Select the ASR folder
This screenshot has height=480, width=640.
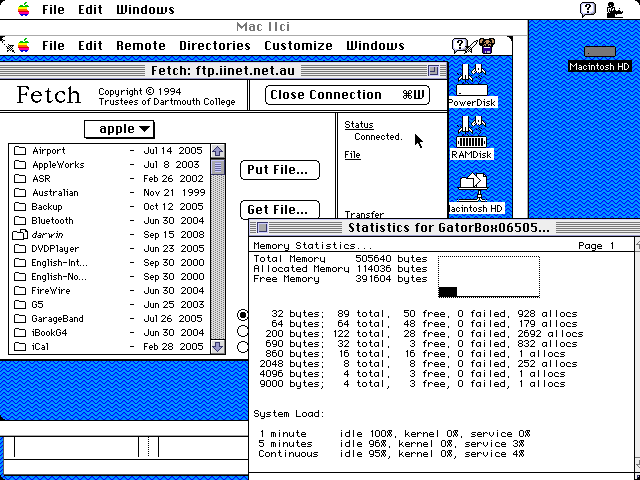tap(109, 179)
